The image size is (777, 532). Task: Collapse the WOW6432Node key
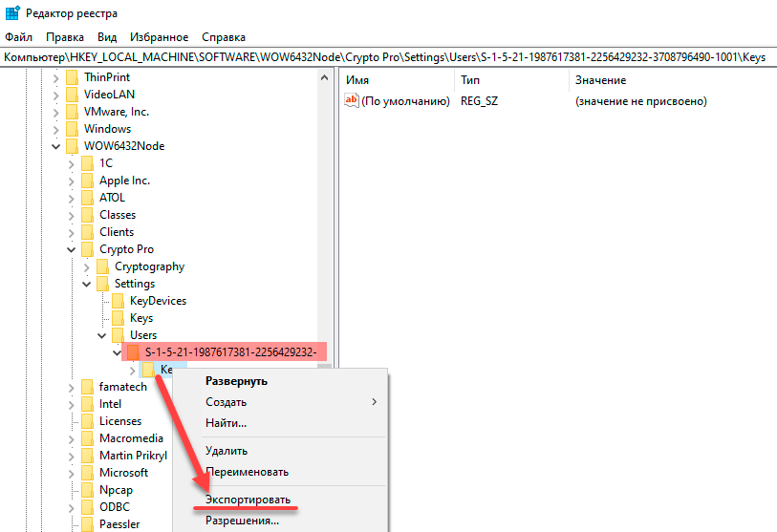56,147
